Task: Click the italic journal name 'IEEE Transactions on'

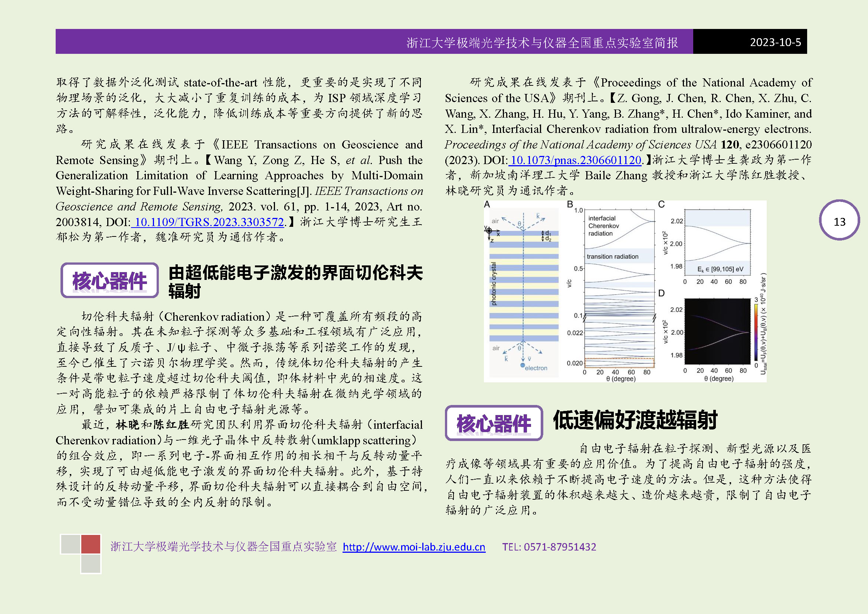Action: click(x=369, y=191)
